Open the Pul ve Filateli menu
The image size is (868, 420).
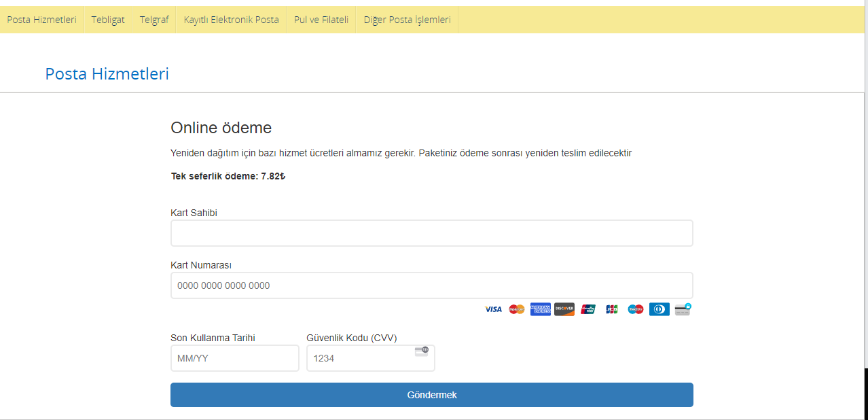pos(321,20)
